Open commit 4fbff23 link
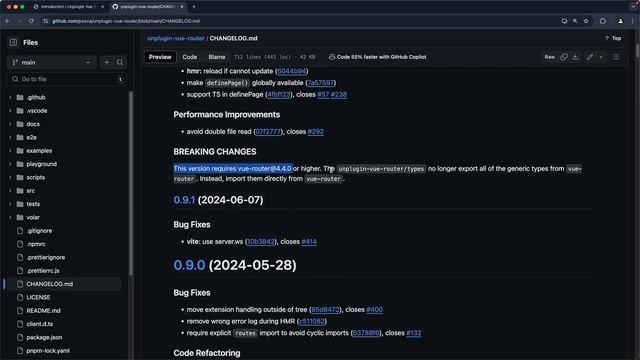Viewport: 640px width, 360px height. (x=279, y=95)
